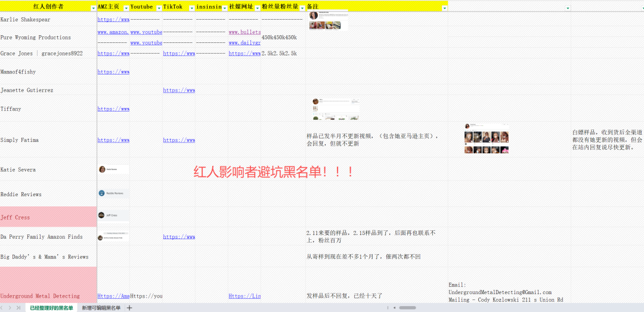Screen dimensions: 644x312
Task: Open the 粉丝量 column filter dropdown
Action: click(302, 8)
